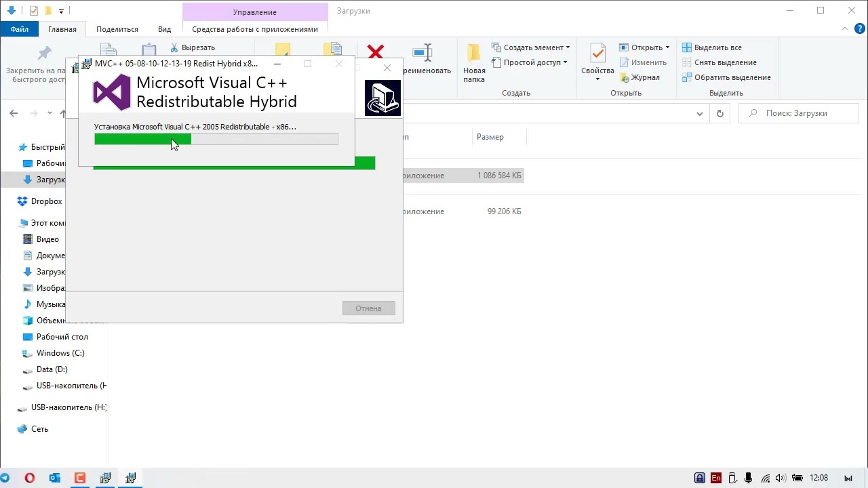Viewport: 868px width, 488px height.
Task: Open the Управление contextual tab
Action: [255, 12]
